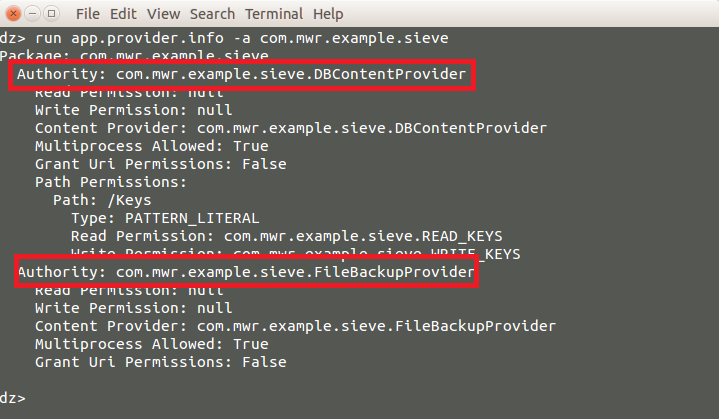719x419 pixels.
Task: Click the Path: /Keys line
Action: point(102,200)
